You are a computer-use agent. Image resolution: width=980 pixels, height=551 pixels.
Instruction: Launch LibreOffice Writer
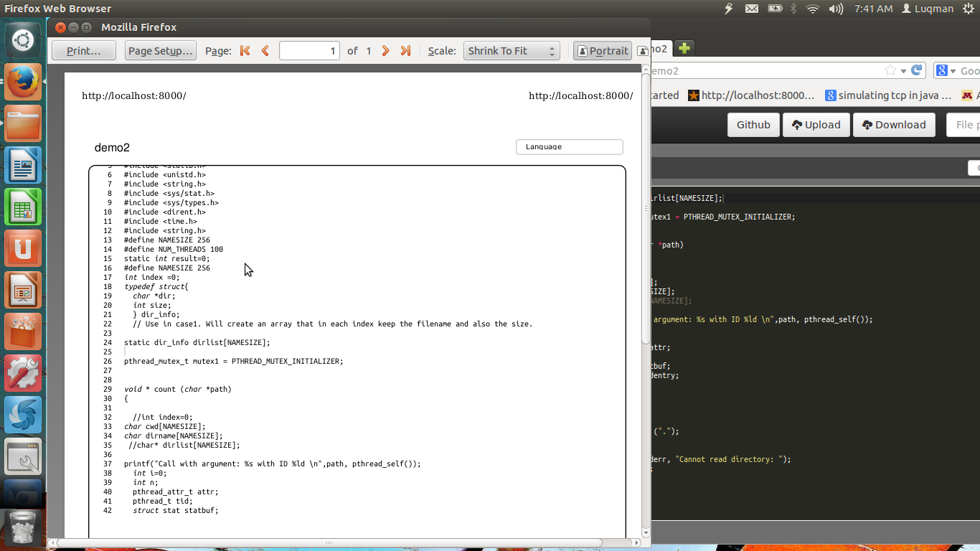[x=23, y=165]
